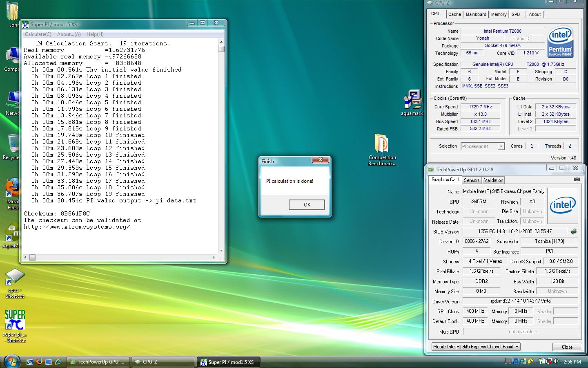This screenshot has height=368, width=588.
Task: Select the Mozilla Firefox desktop icon
Action: [x=12, y=194]
